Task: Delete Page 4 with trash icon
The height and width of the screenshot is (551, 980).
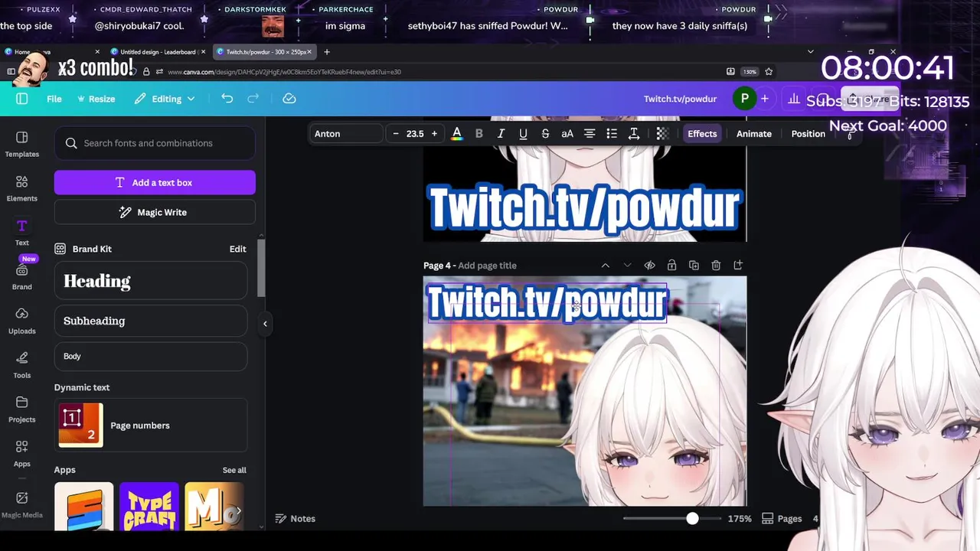Action: tap(716, 266)
